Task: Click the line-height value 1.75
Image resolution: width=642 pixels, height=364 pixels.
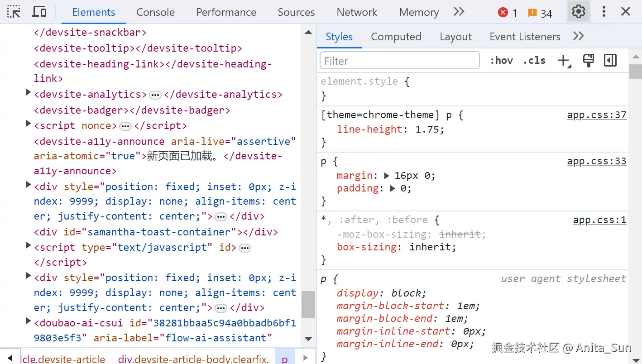Action: coord(427,129)
